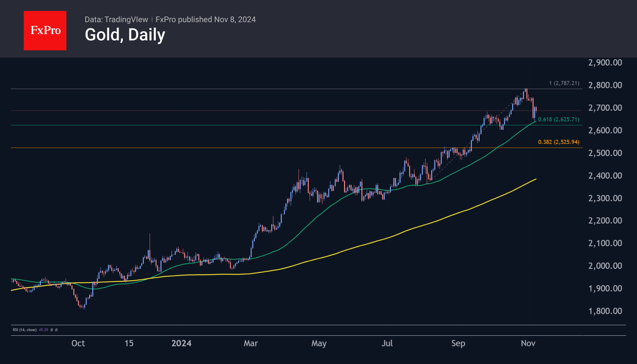Screen dimensions: 637x364
Task: Click the Sep label on time axis
Action: pyautogui.click(x=458, y=343)
